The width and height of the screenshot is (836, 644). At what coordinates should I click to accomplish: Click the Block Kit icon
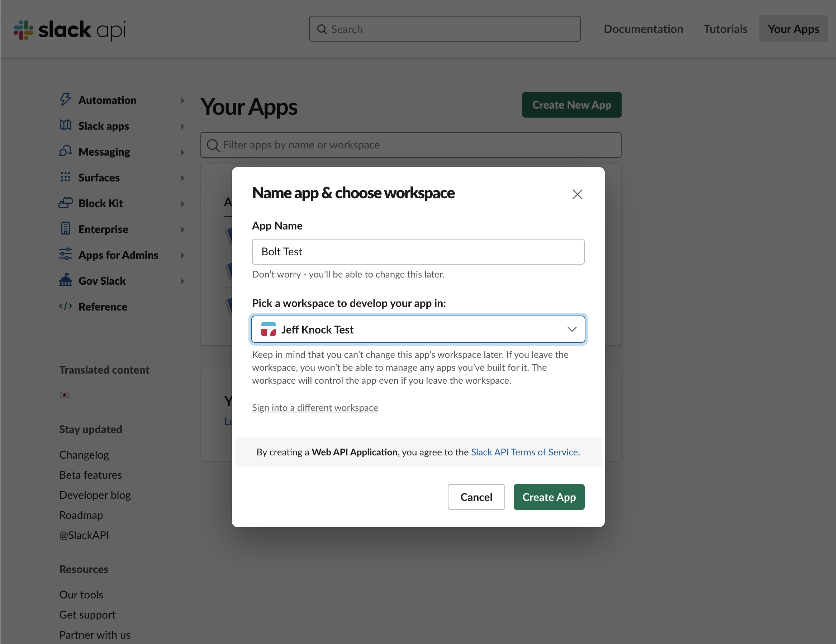point(66,203)
